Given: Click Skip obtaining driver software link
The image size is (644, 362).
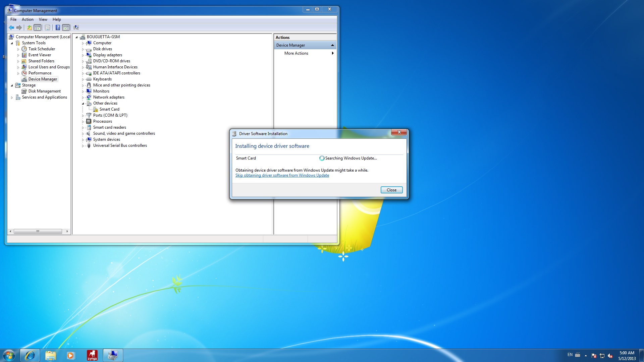Looking at the screenshot, I should pos(282,175).
